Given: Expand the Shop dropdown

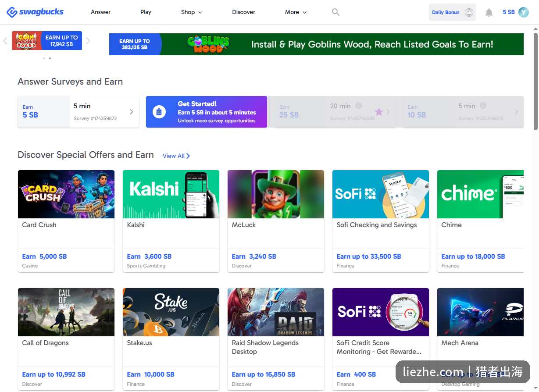Looking at the screenshot, I should click(192, 12).
